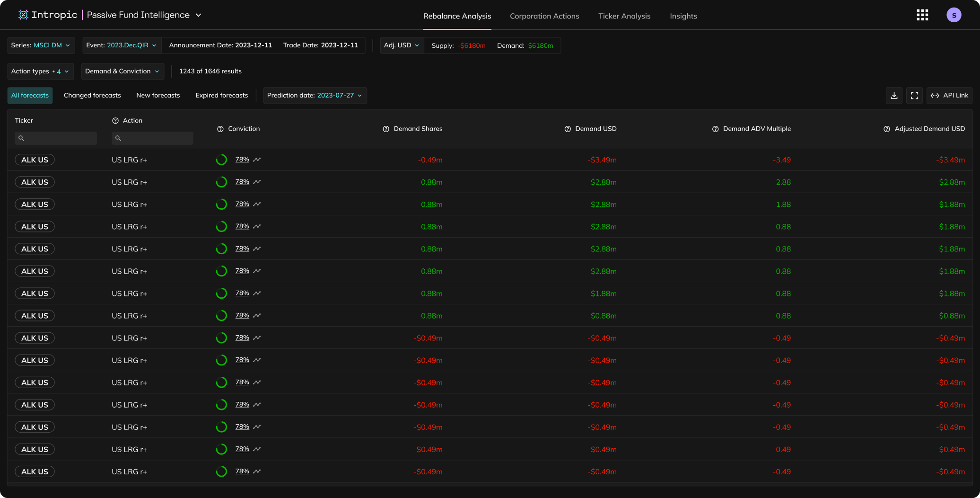Open the Corporation Actions tab
Image resolution: width=980 pixels, height=498 pixels.
click(x=544, y=16)
